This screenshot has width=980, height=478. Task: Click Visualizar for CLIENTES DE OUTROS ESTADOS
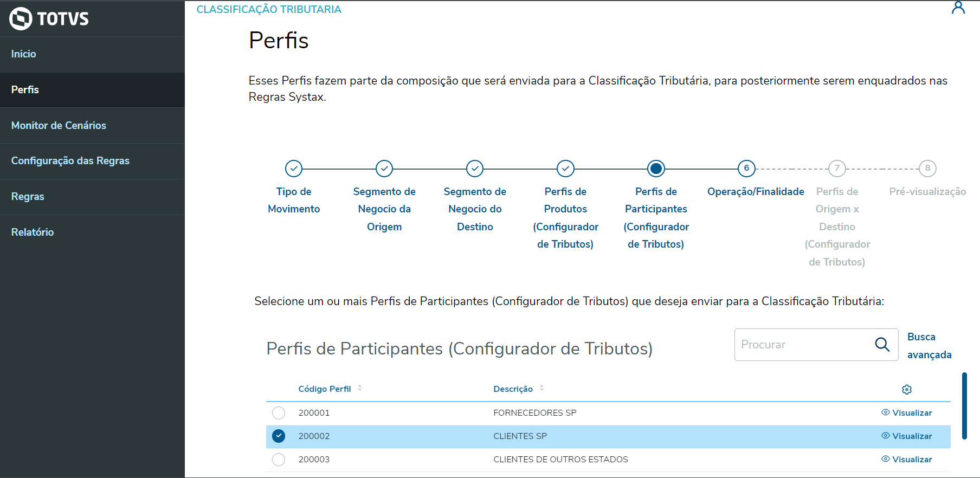(907, 460)
